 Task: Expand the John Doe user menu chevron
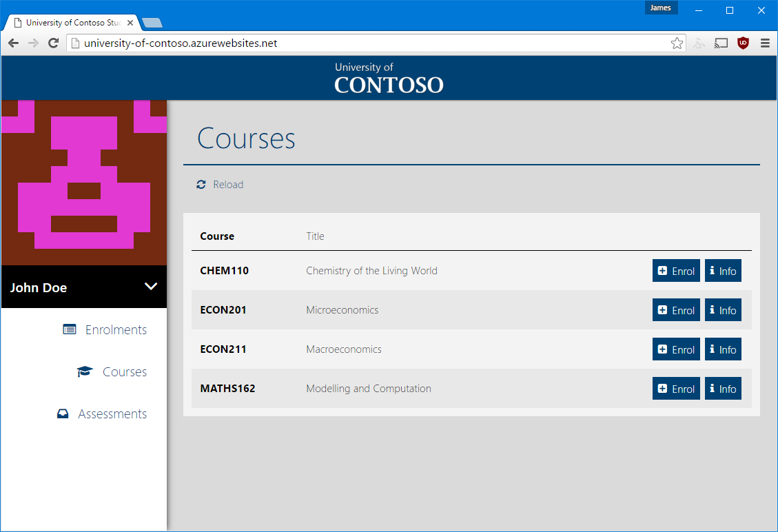pos(151,287)
